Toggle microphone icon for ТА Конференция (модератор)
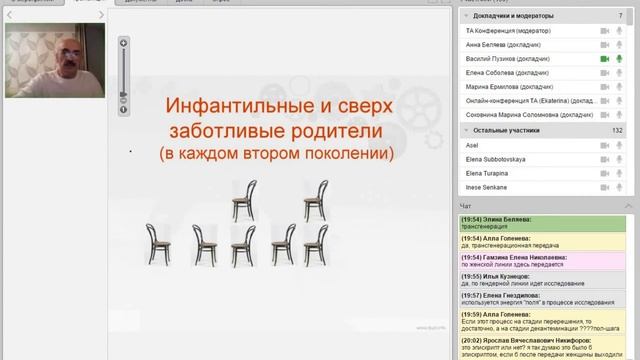This screenshot has width=640, height=360. (x=619, y=31)
